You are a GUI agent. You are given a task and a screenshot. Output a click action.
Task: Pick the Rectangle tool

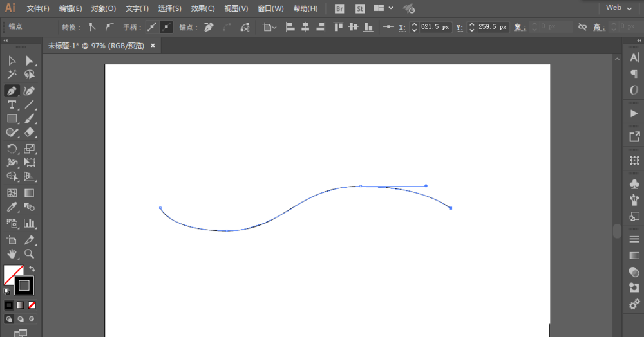pyautogui.click(x=12, y=118)
